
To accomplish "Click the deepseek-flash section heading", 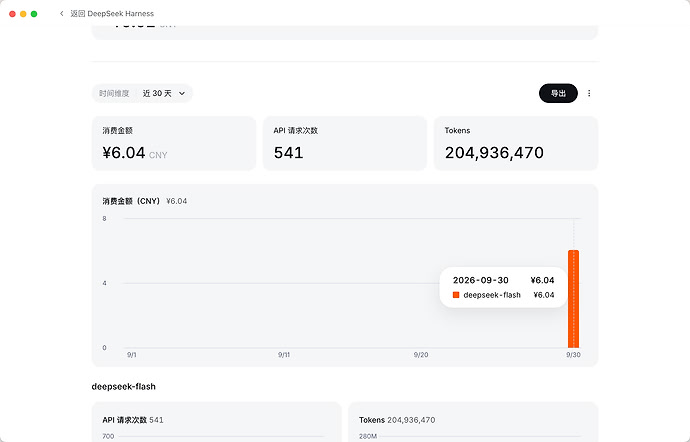I will [124, 387].
